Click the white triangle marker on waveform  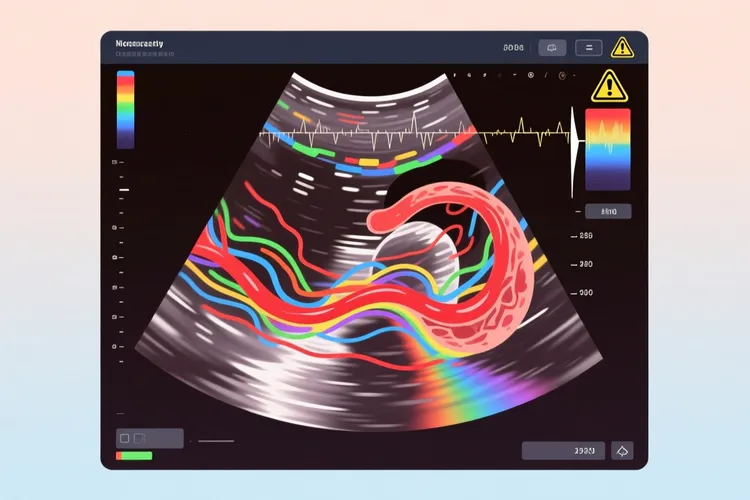[574, 150]
